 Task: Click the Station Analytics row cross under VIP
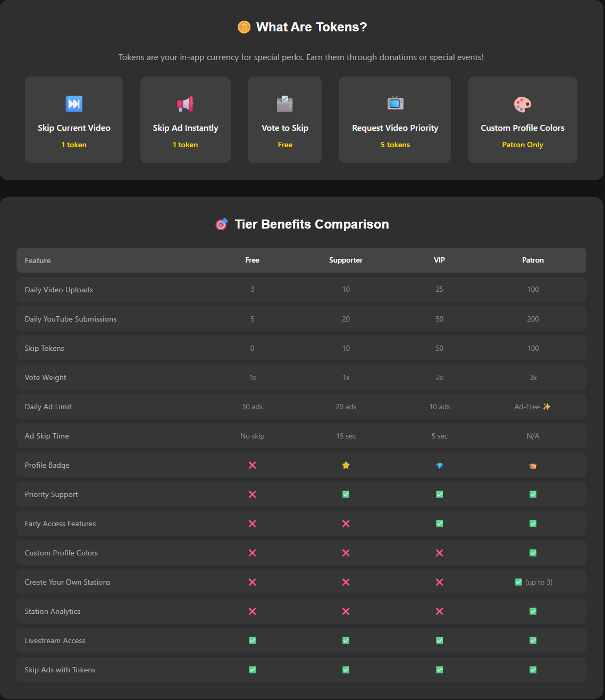pos(440,611)
